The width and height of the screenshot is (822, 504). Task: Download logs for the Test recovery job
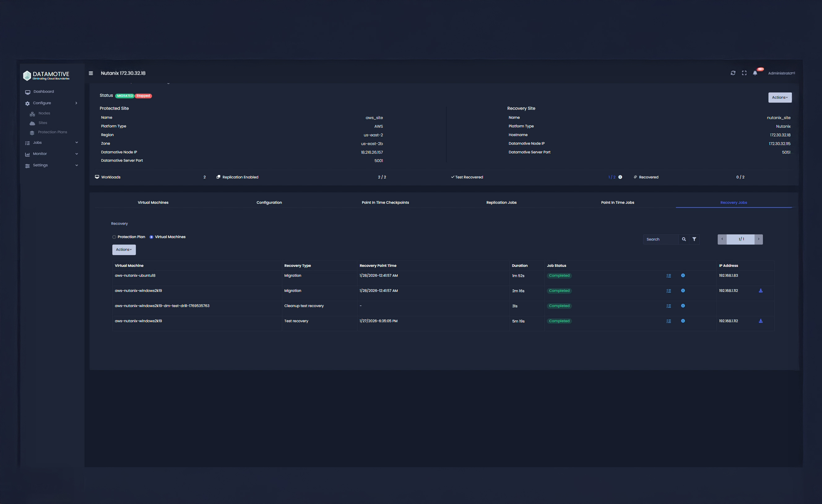pos(761,321)
